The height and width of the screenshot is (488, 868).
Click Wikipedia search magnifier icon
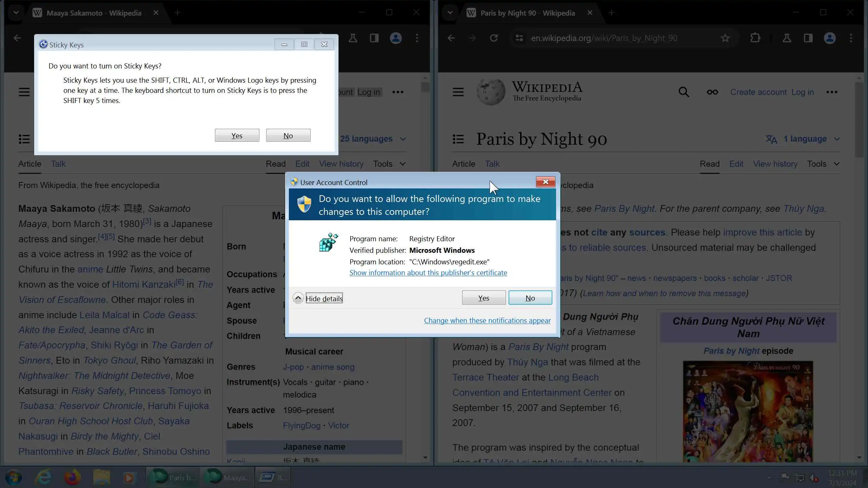pos(684,92)
